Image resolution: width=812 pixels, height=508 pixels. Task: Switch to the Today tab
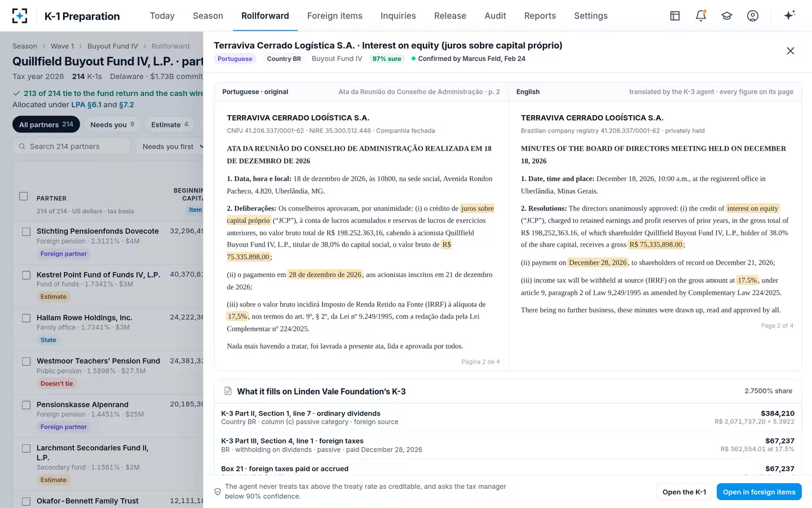(x=162, y=16)
